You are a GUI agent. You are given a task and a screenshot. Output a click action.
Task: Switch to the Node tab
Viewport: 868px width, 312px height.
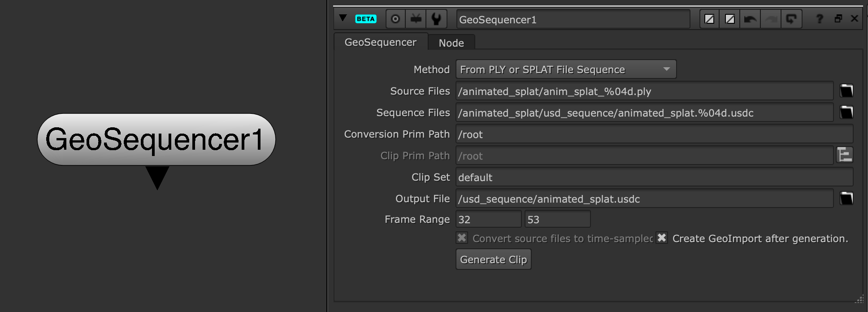451,43
